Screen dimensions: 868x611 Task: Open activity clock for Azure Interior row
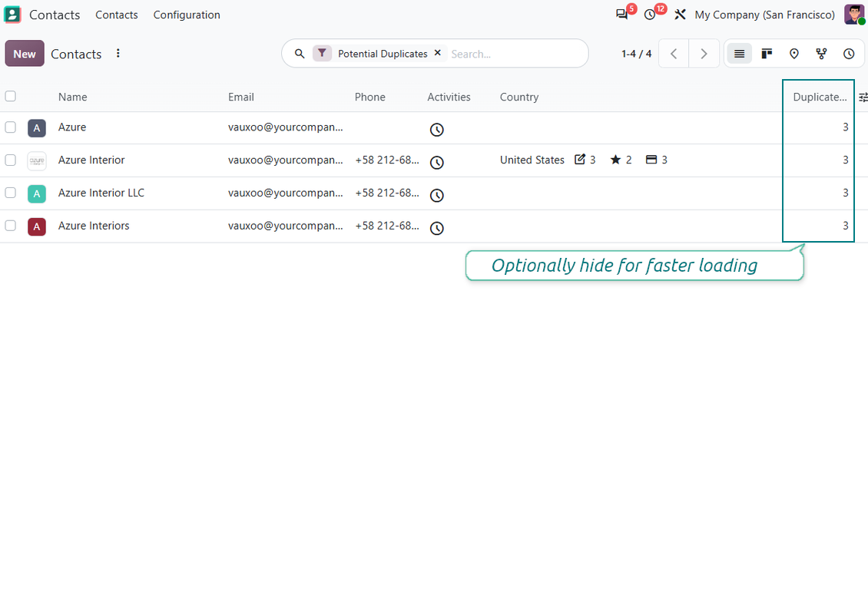437,163
